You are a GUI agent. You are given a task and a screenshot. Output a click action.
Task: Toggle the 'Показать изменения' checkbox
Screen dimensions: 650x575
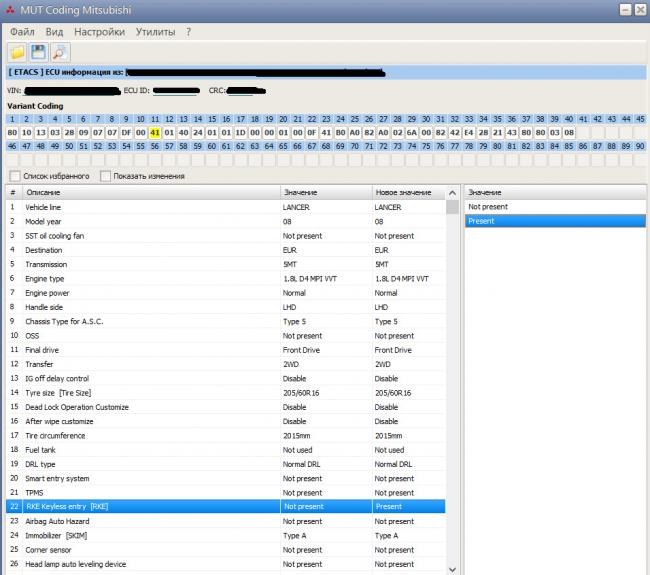tap(105, 176)
